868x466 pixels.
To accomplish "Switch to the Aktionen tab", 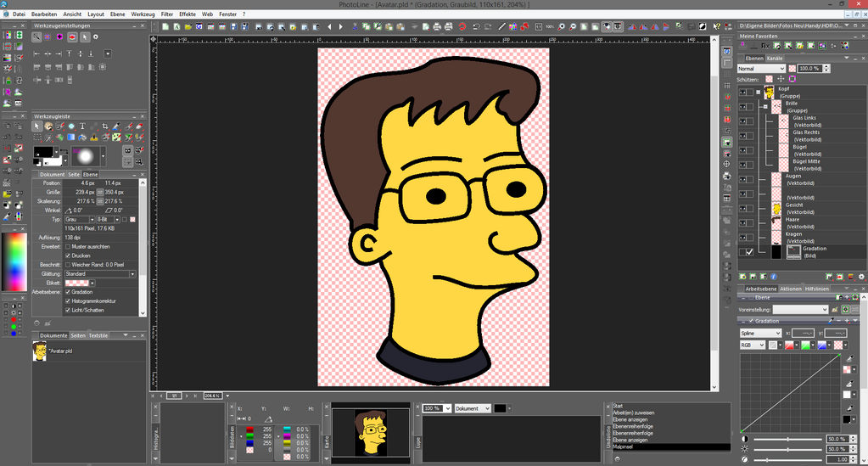I will coord(791,289).
